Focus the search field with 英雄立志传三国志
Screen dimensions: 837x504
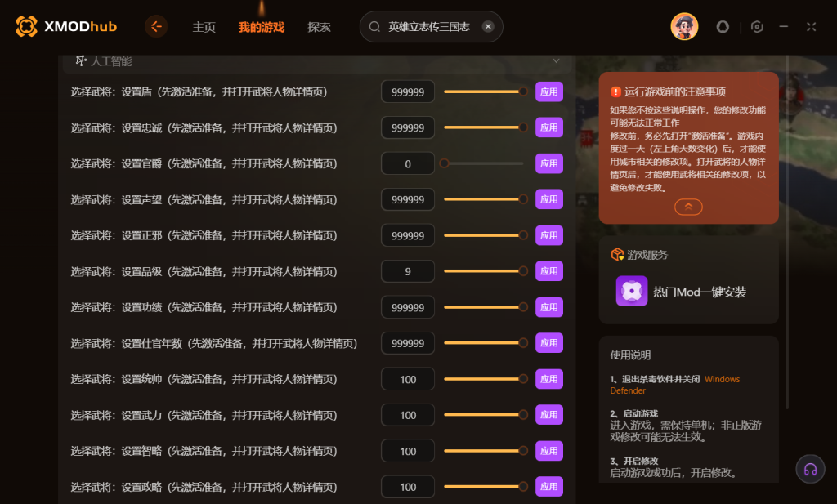432,27
